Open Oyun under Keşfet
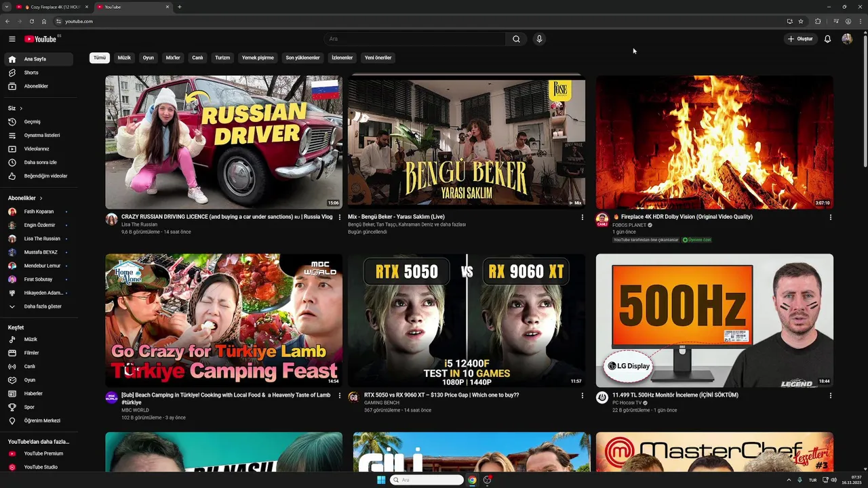The height and width of the screenshot is (488, 868). point(38,380)
